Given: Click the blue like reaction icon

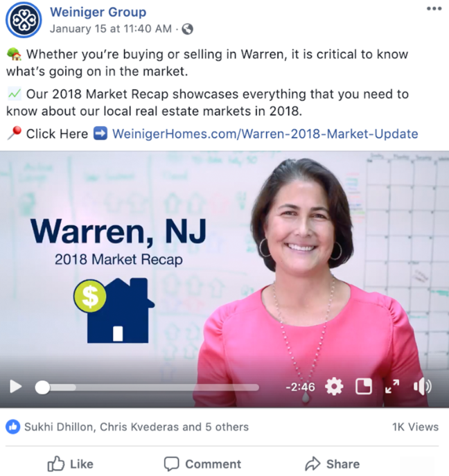Looking at the screenshot, I should tap(12, 427).
